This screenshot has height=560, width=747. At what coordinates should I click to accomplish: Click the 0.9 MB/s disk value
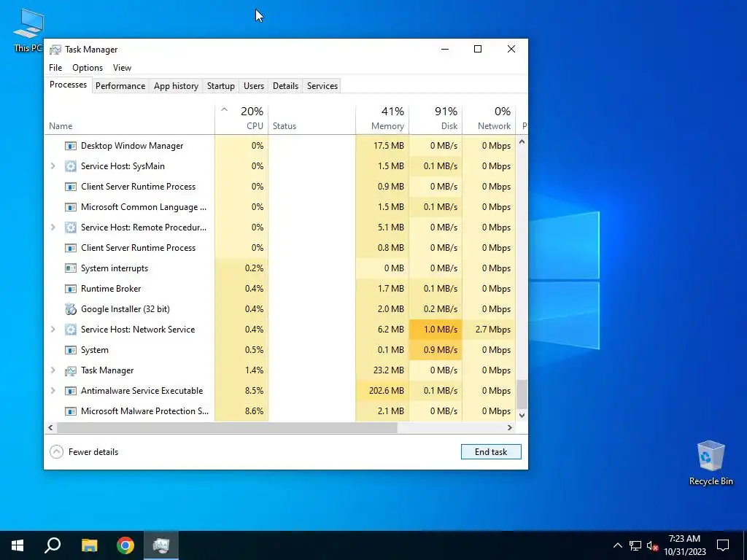coord(440,350)
